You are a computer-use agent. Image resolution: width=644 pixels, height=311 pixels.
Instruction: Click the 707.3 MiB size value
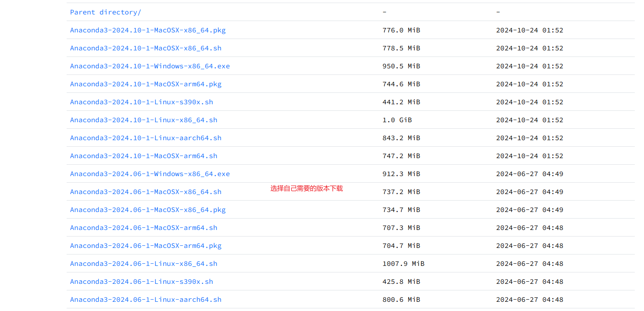401,228
